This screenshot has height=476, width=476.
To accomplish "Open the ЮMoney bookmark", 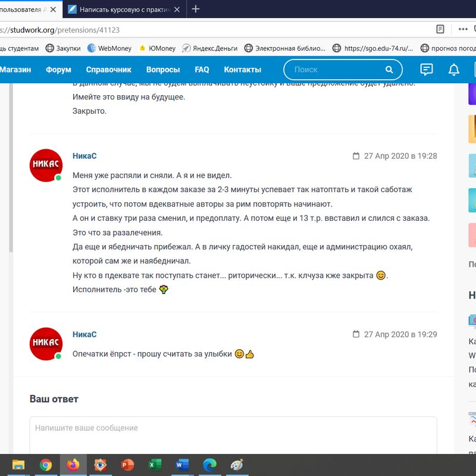I will coord(157,48).
